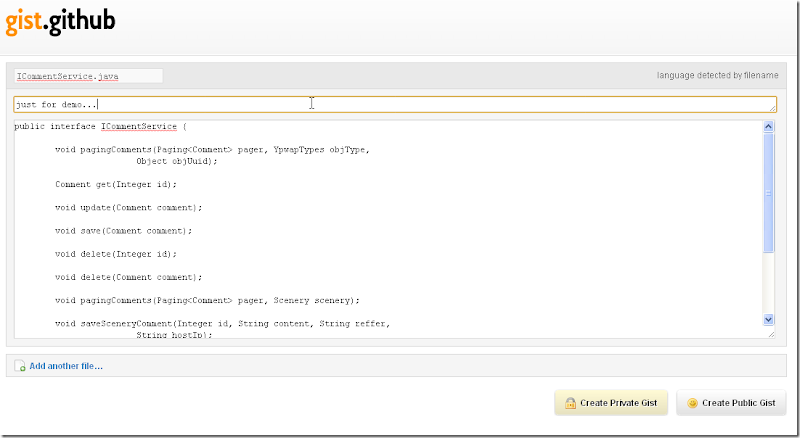Click the scrollbar track below the thumb
The width and height of the screenshot is (800, 438).
[768, 285]
